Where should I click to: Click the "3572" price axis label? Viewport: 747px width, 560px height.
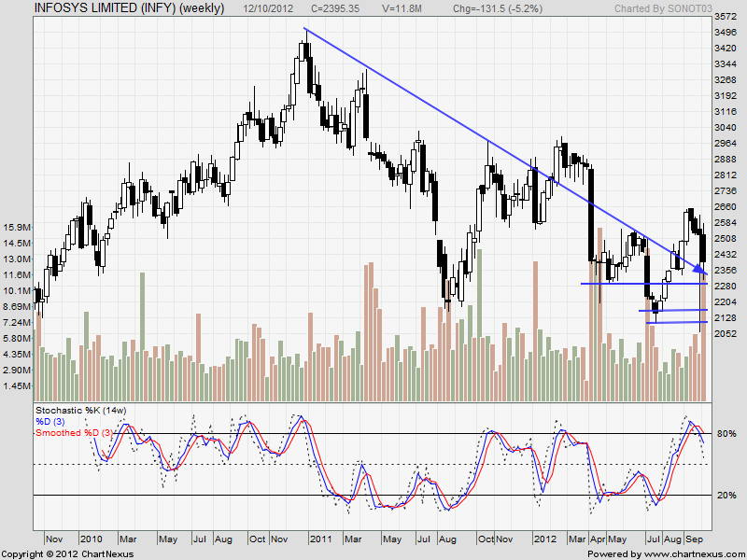[726, 17]
